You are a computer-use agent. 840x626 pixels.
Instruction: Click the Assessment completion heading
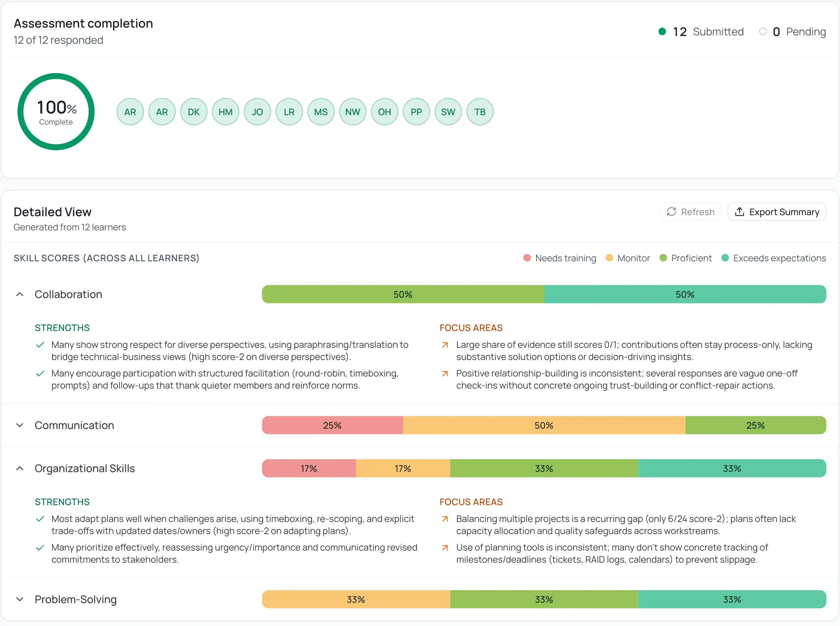coord(83,24)
